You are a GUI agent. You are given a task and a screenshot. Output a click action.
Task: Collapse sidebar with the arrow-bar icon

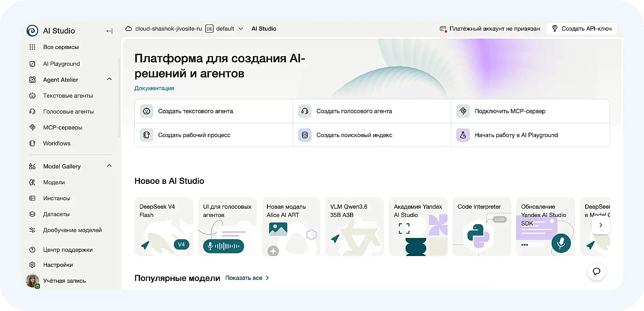[x=109, y=31]
